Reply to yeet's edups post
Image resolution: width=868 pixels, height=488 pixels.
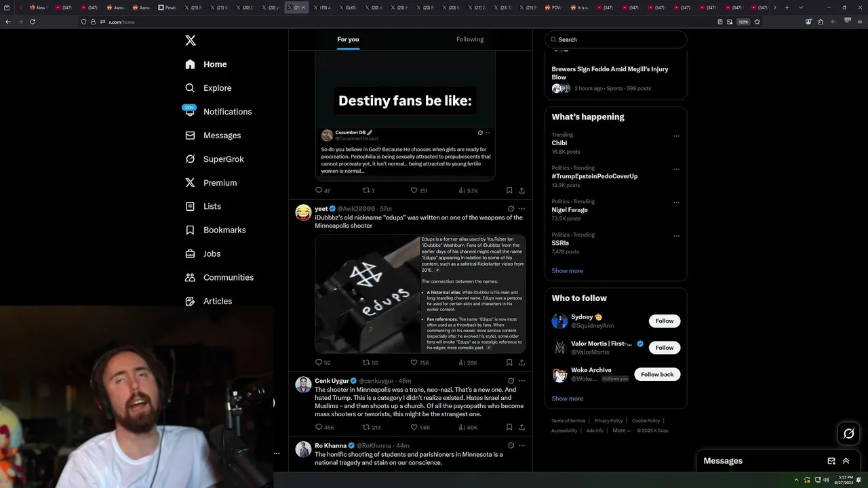(x=322, y=363)
